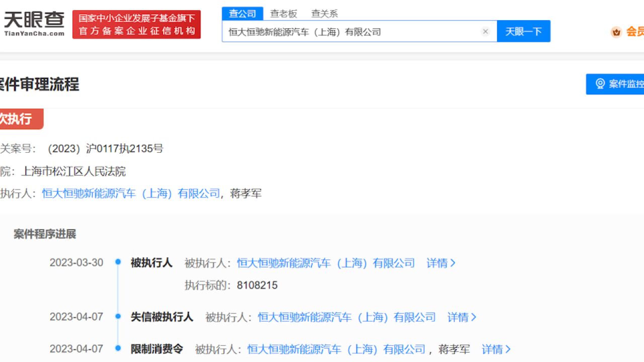Click the 案件程序进展 heading
The image size is (644, 362).
click(x=45, y=234)
